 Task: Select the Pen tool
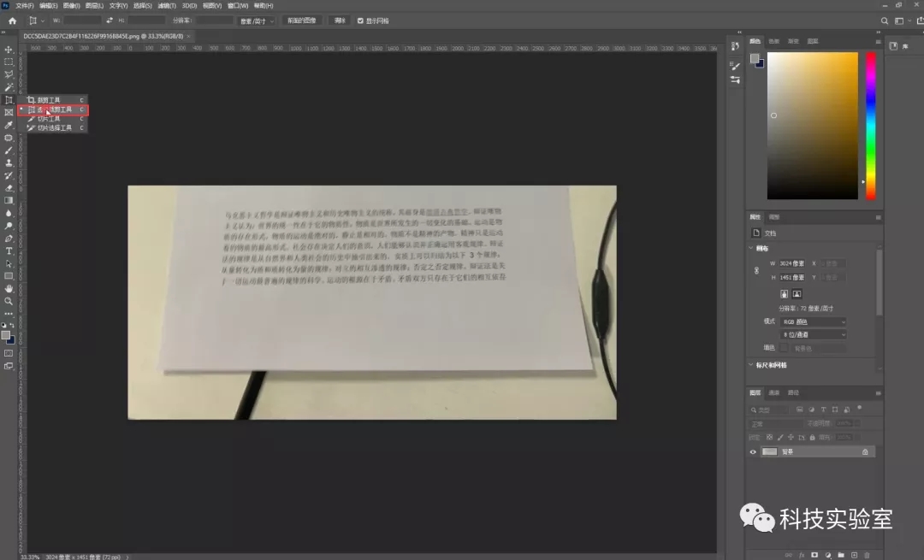[9, 239]
